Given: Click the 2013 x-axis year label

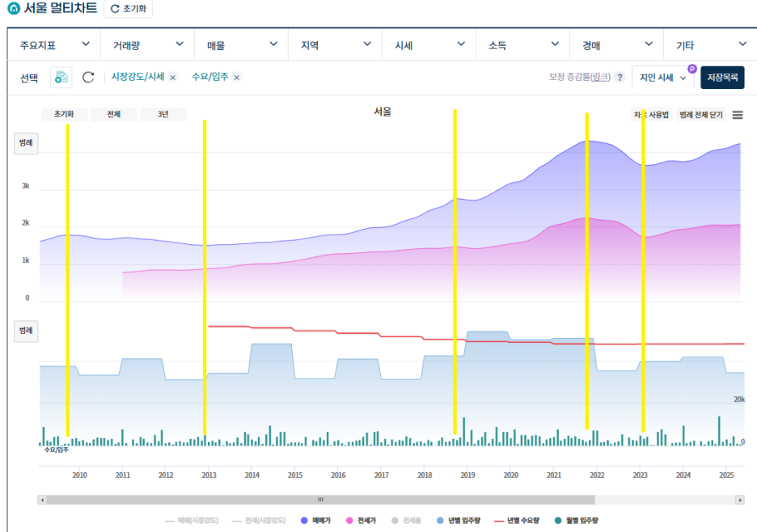Looking at the screenshot, I should 209,475.
